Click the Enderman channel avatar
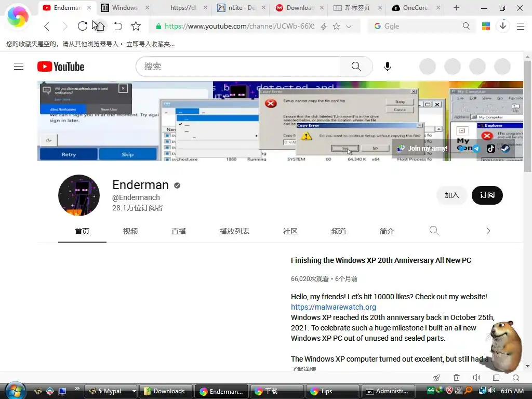532x399 pixels. click(x=79, y=195)
